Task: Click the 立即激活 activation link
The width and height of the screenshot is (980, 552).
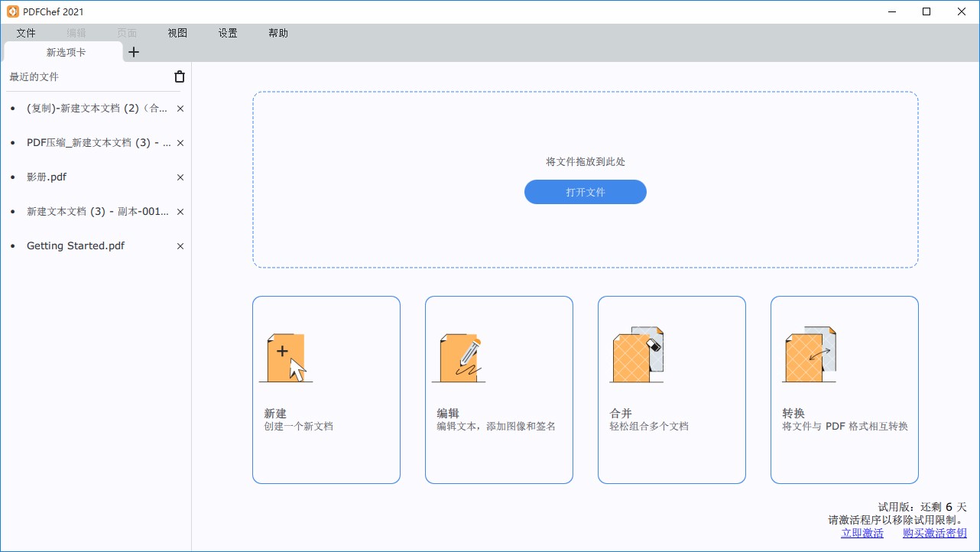Action: tap(862, 533)
